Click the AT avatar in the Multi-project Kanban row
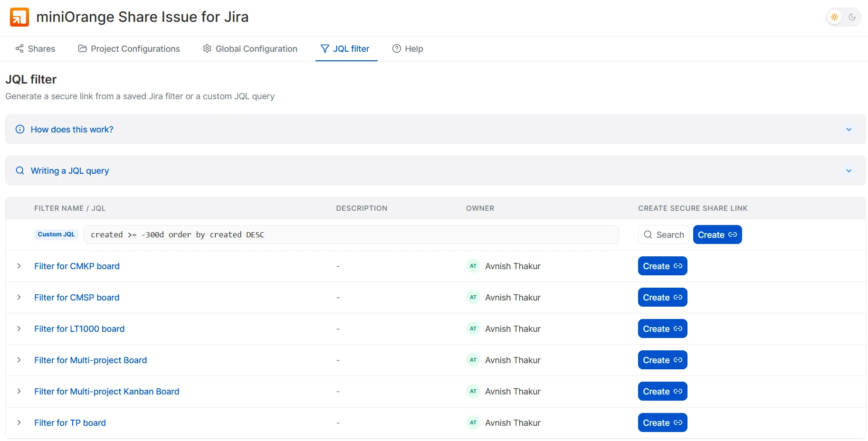The width and height of the screenshot is (868, 441). (473, 392)
